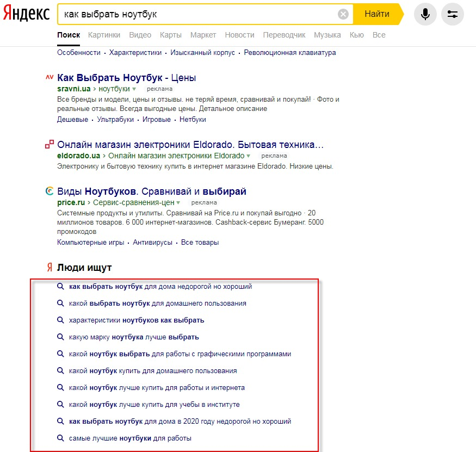Viewport: 476px width, 452px height.
Task: Search 'самые лучшие ноутбуки для работы'
Action: [130, 438]
